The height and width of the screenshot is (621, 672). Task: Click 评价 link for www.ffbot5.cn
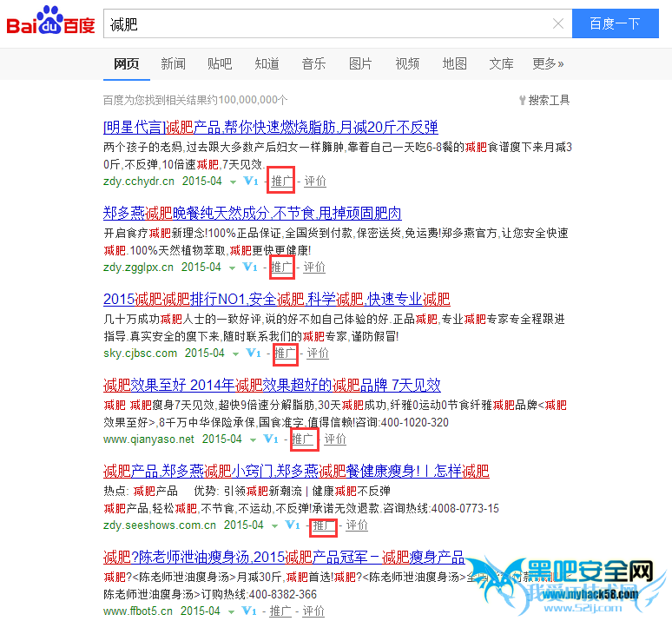click(x=313, y=611)
